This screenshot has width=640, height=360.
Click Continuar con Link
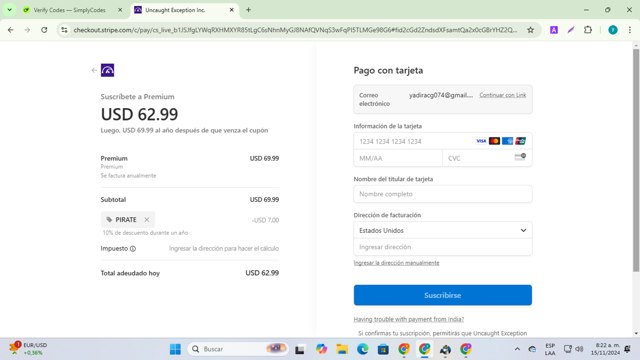point(502,95)
